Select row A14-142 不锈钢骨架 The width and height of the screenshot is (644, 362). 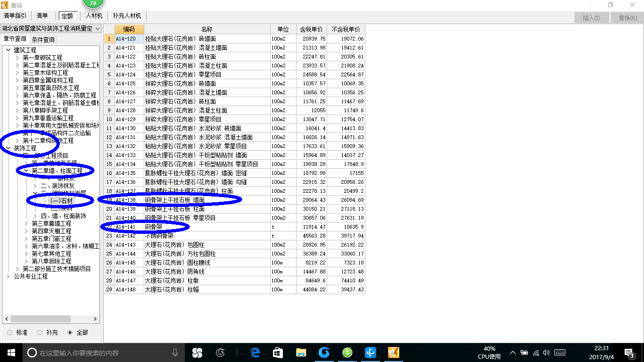[x=234, y=236]
